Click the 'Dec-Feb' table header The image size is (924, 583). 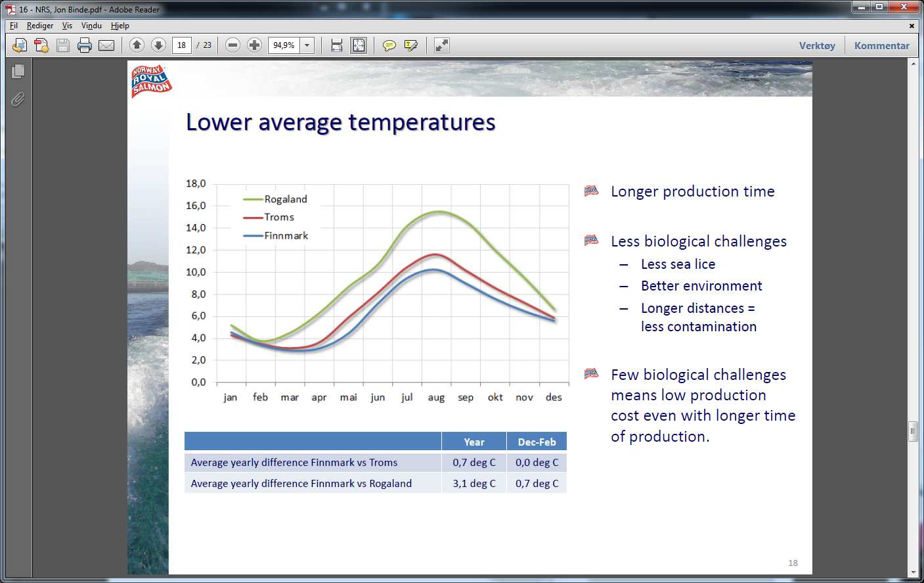pos(537,442)
